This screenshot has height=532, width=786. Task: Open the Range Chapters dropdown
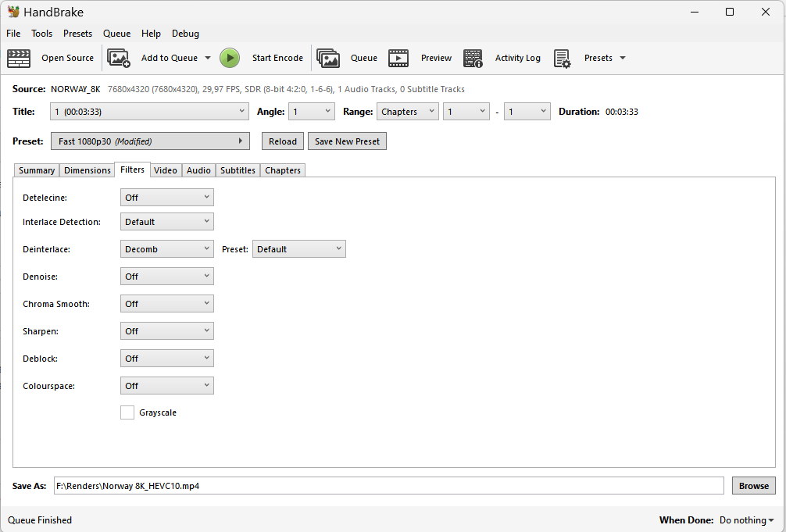[x=408, y=111]
